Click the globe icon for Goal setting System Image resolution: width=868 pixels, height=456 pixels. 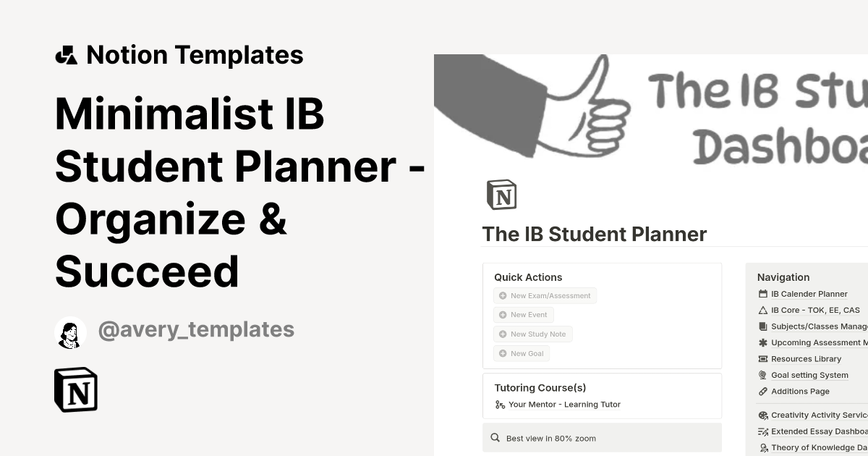tap(762, 375)
